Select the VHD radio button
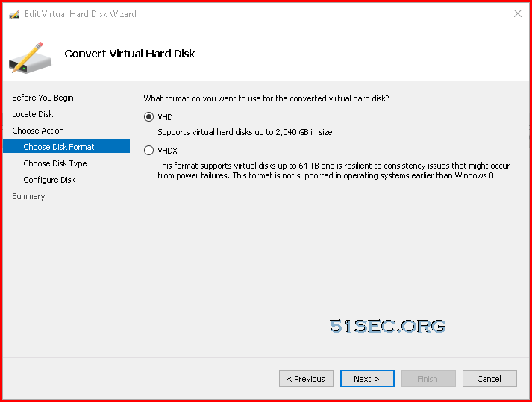This screenshot has width=532, height=402. [148, 117]
